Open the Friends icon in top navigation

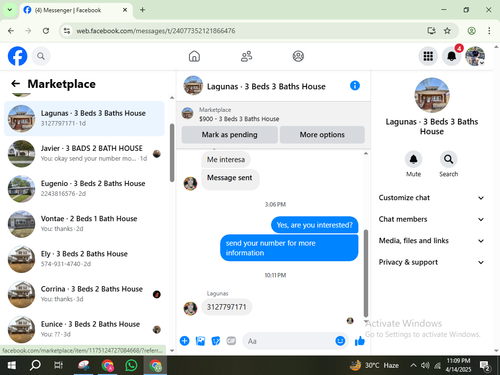[246, 56]
